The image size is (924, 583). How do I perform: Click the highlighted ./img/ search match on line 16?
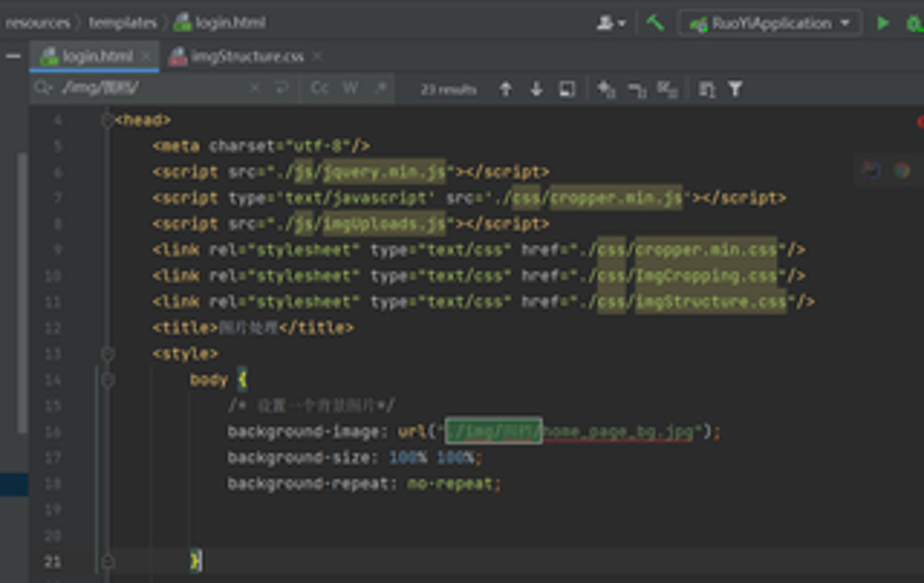click(494, 431)
